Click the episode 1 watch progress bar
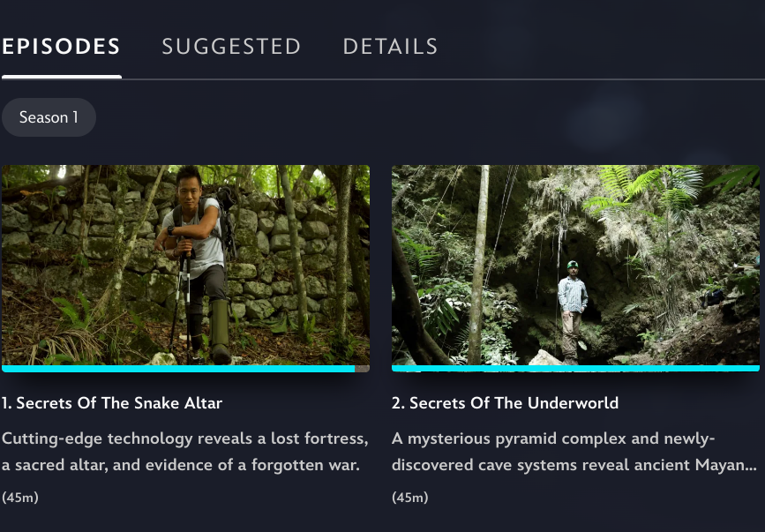Screen dimensions: 765x532 click(x=185, y=369)
